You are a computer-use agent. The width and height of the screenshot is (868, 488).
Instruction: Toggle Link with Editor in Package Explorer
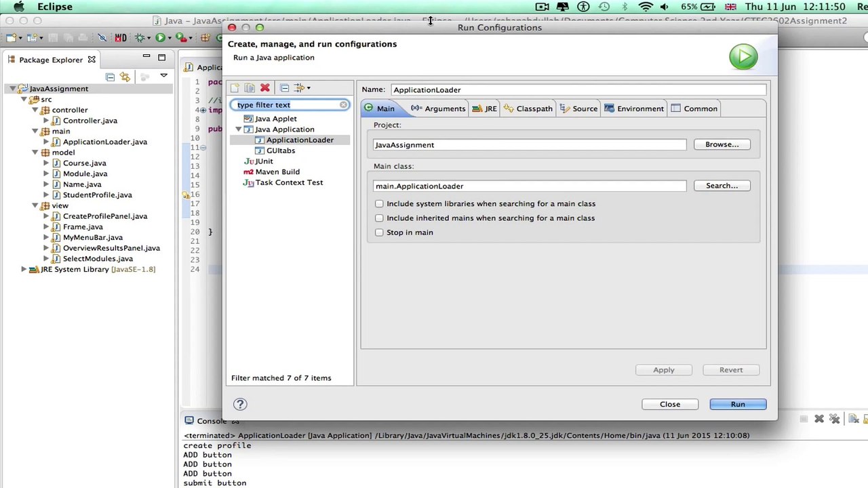[125, 77]
